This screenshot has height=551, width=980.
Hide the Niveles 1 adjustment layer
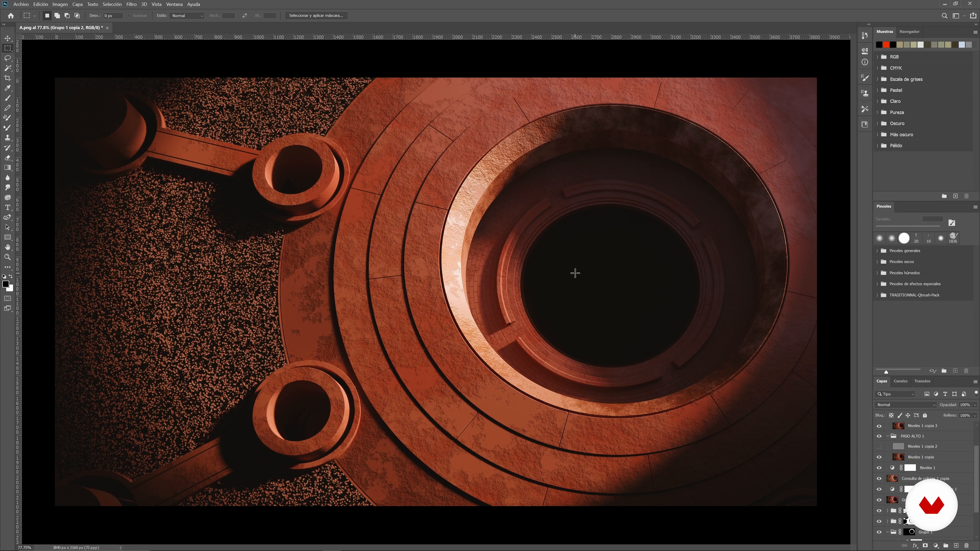pos(879,468)
